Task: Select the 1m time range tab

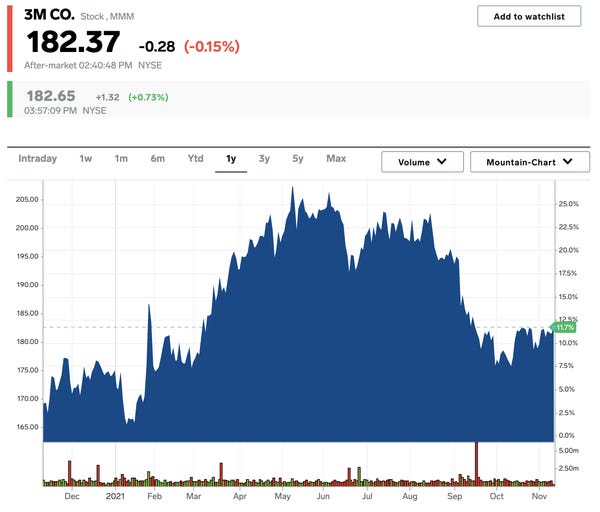Action: (121, 158)
